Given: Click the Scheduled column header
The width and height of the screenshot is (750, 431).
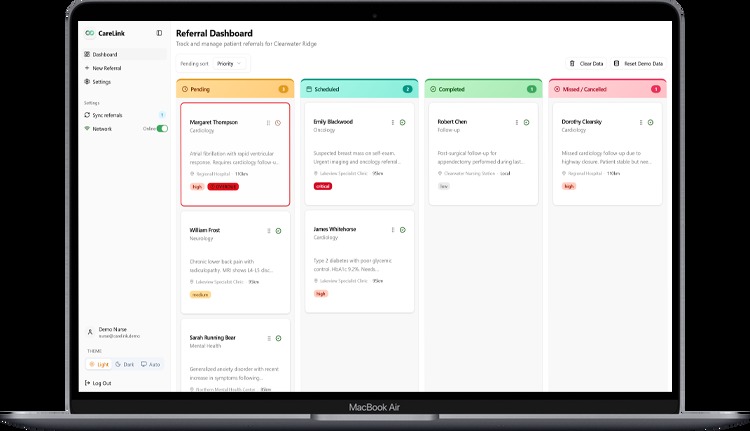Looking at the screenshot, I should pyautogui.click(x=359, y=89).
